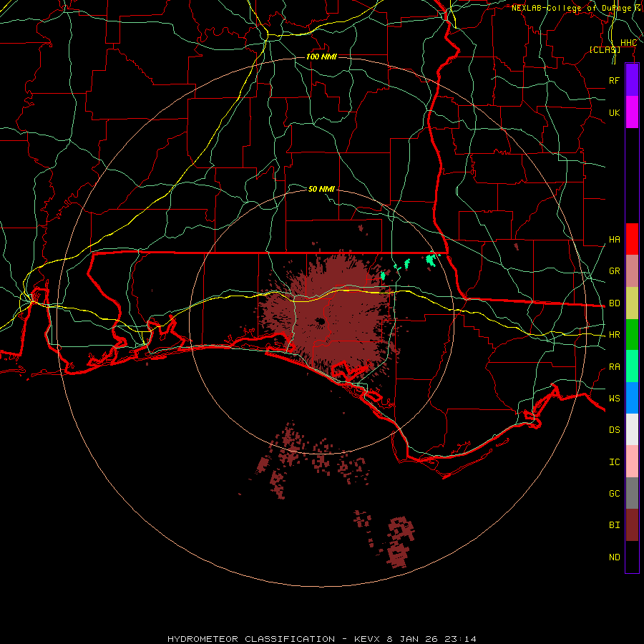Click the 'UK' legend label
Viewport: 644px width, 644px height.
[614, 112]
